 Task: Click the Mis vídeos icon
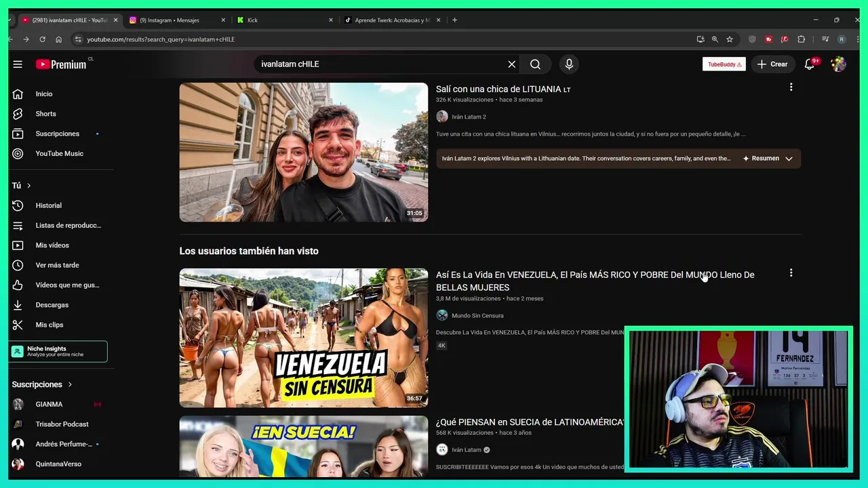tap(18, 245)
